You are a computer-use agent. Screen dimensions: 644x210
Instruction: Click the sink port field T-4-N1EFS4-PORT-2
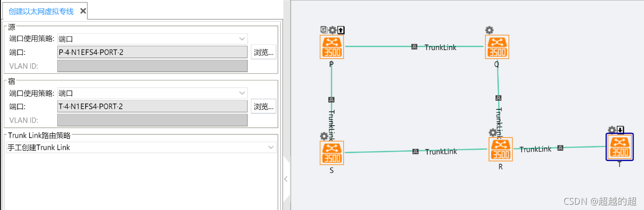[152, 106]
